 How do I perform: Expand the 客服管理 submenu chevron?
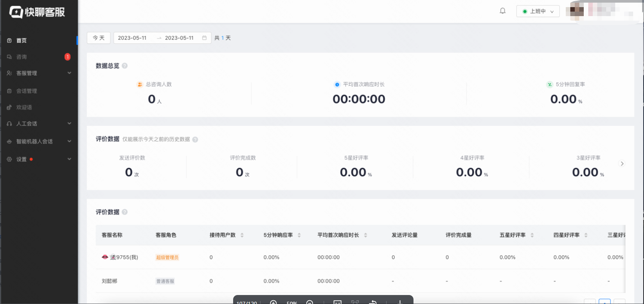(69, 73)
